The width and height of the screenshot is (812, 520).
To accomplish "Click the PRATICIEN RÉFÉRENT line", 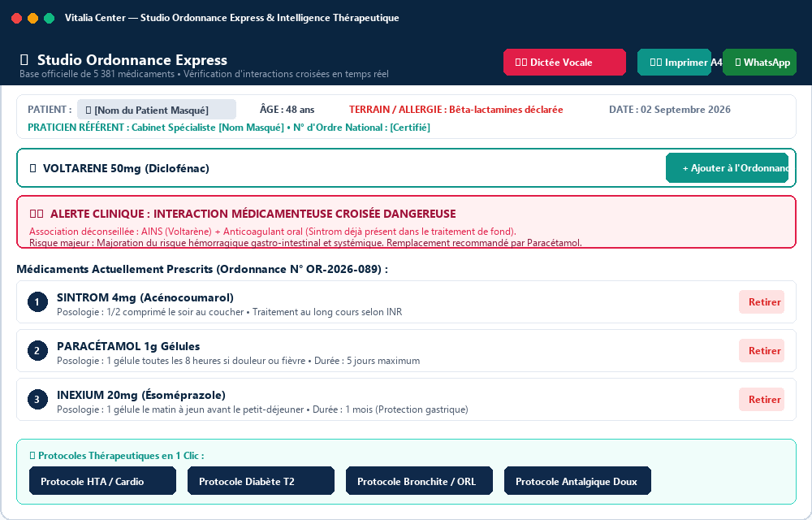I will tap(229, 128).
